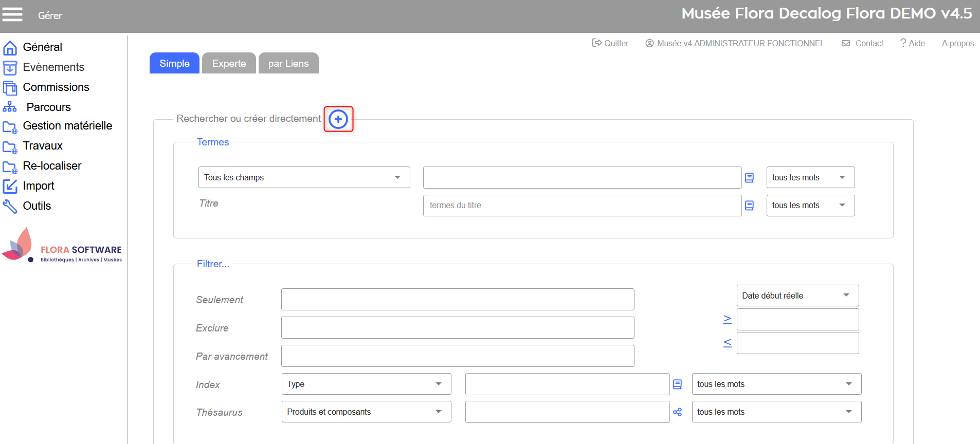The image size is (980, 444).
Task: Focus the termes du titre input field
Action: [x=582, y=206]
